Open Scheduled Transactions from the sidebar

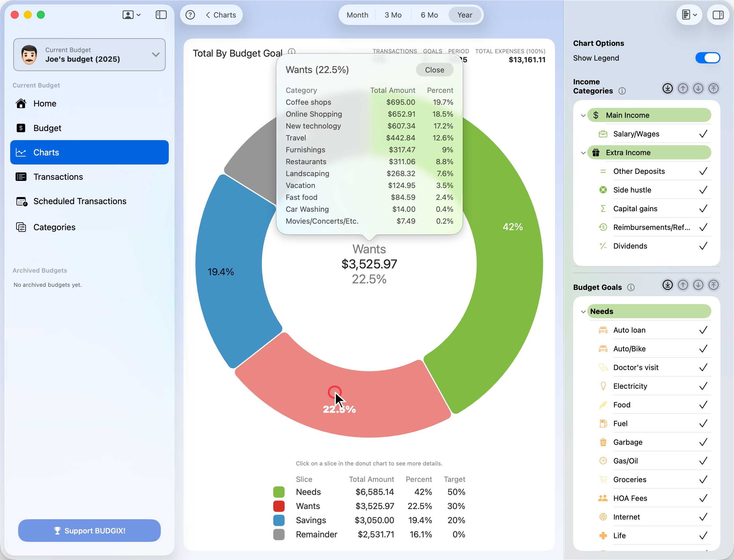click(x=80, y=201)
